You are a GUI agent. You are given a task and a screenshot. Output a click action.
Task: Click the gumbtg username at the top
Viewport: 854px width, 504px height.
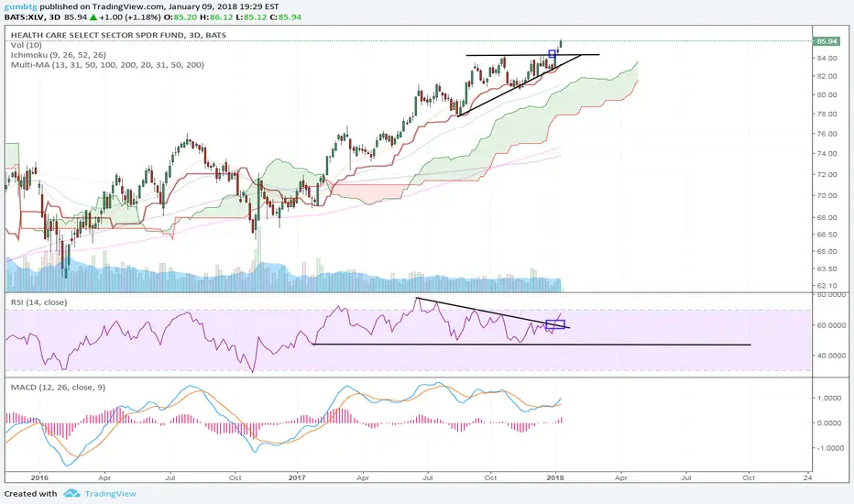point(21,6)
